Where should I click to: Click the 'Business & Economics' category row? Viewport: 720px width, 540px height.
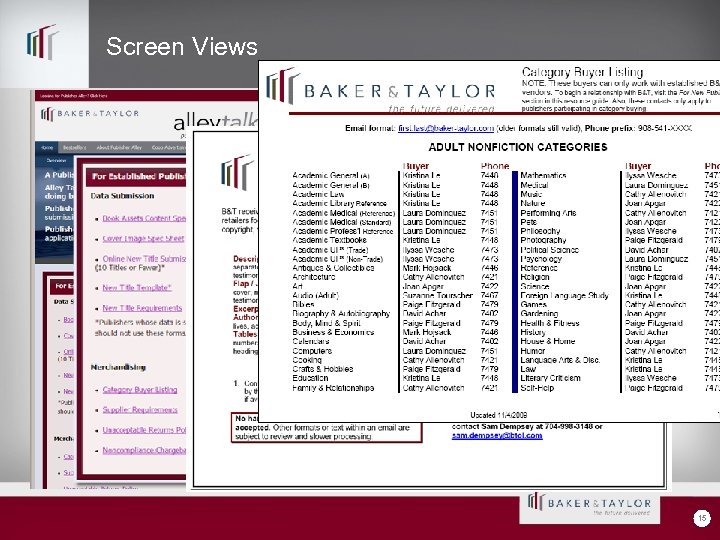[333, 332]
